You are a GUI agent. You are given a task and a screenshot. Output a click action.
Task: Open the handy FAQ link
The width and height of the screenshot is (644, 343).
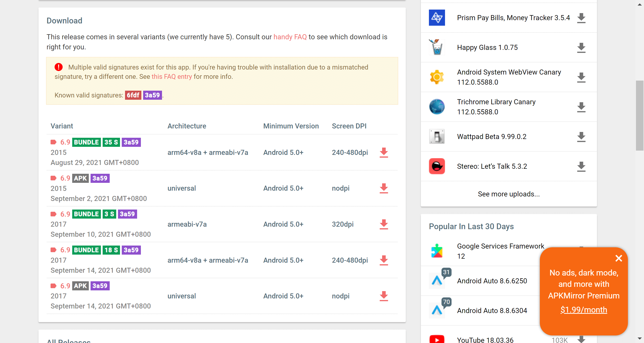pos(290,37)
